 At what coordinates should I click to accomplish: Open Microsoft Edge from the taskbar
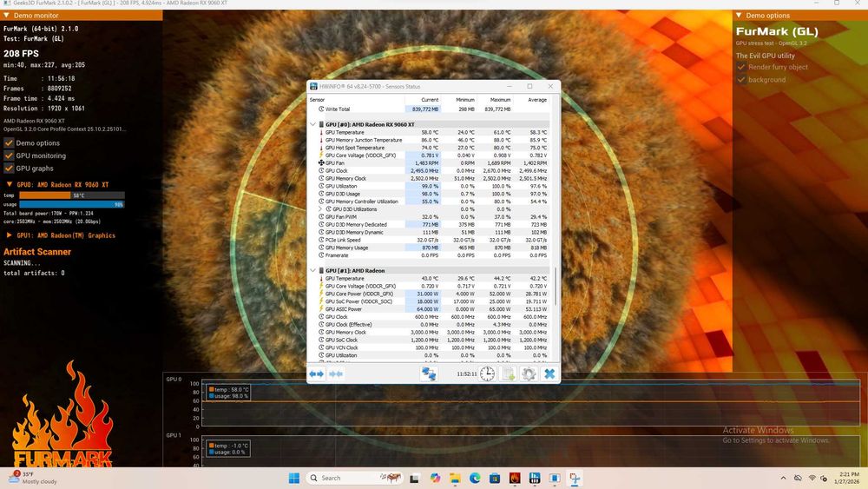[x=475, y=478]
